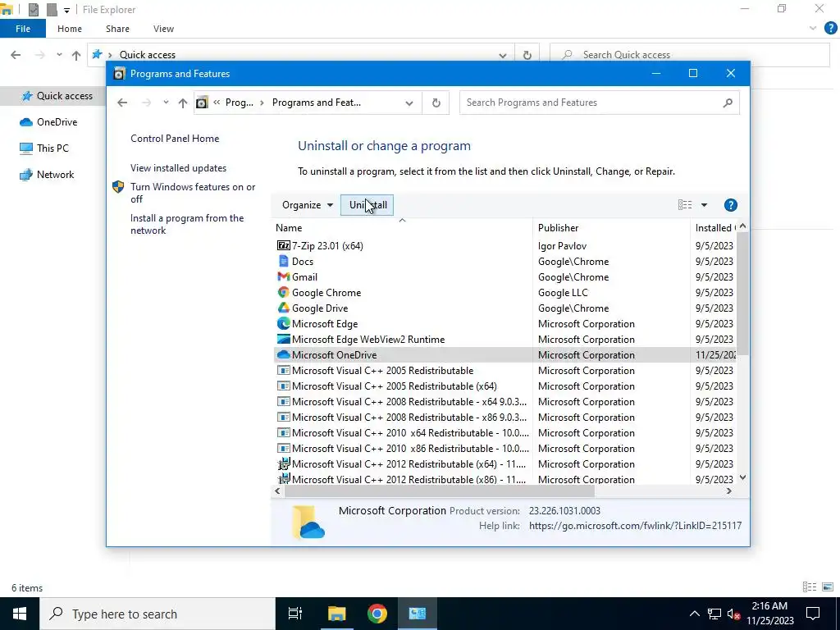Sort list by Publisher column header

611,228
